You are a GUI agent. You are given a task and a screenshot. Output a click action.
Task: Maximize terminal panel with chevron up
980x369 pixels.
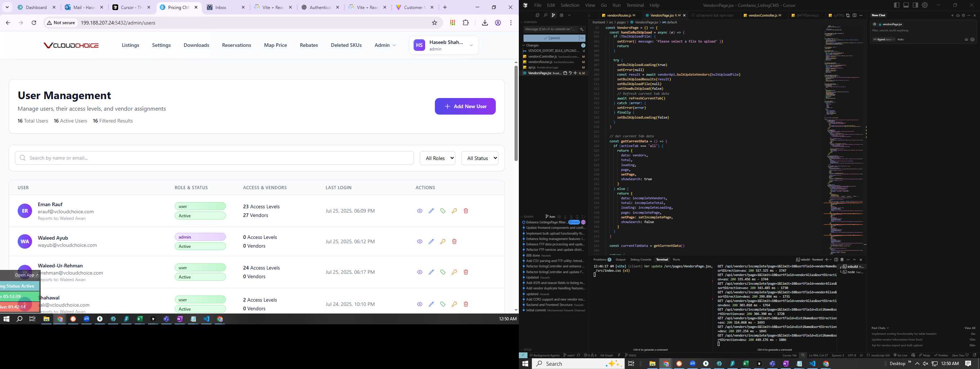pos(855,260)
